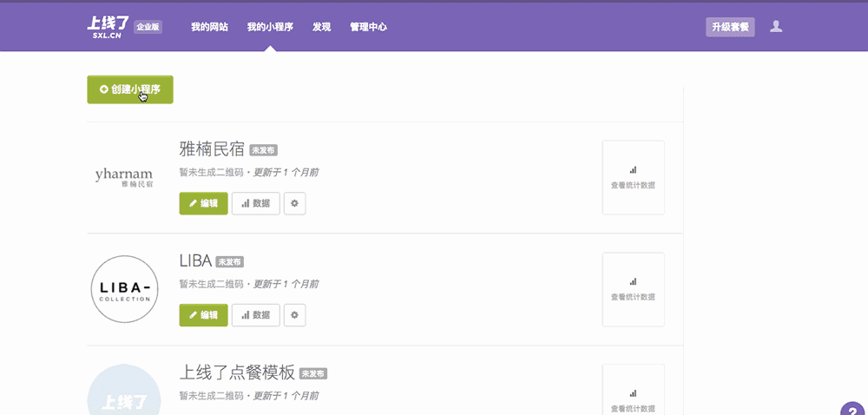Go to 我的网站 tab

pos(209,27)
